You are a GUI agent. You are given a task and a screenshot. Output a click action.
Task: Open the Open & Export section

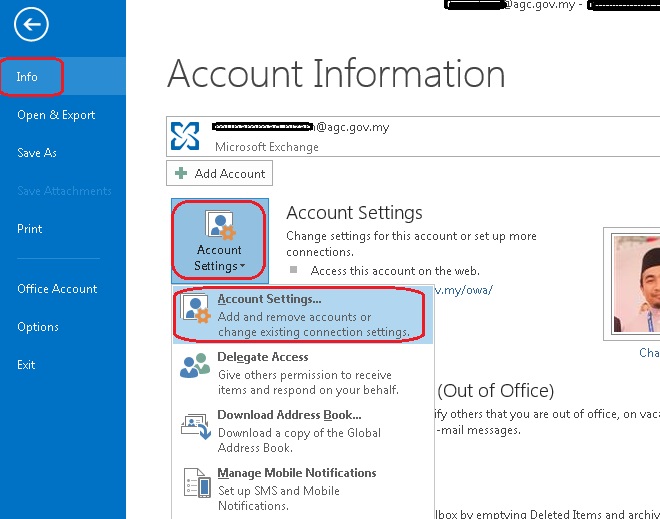point(56,115)
